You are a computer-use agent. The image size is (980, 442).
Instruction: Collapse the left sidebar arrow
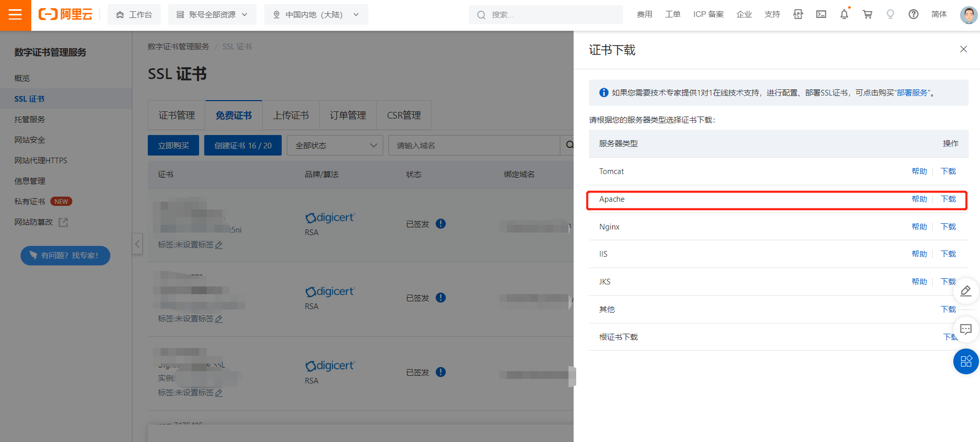click(137, 244)
